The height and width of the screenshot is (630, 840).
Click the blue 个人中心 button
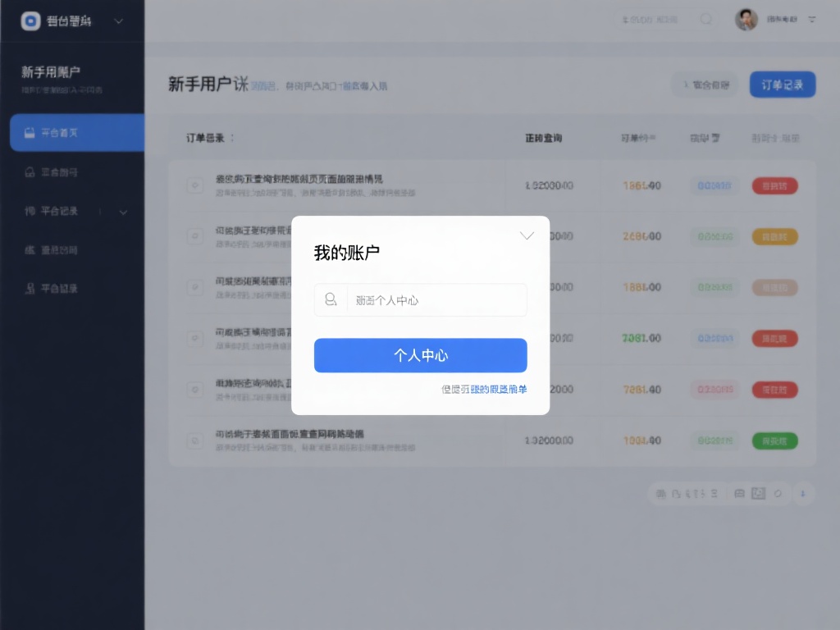(420, 355)
